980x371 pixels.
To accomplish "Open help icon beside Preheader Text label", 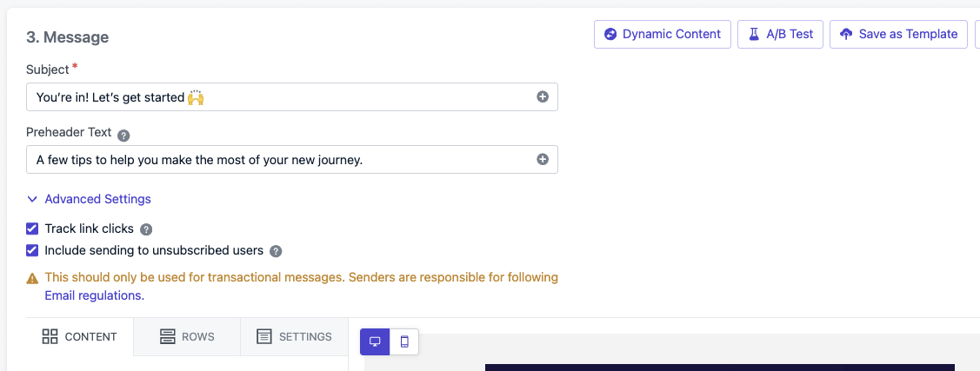I will click(123, 136).
